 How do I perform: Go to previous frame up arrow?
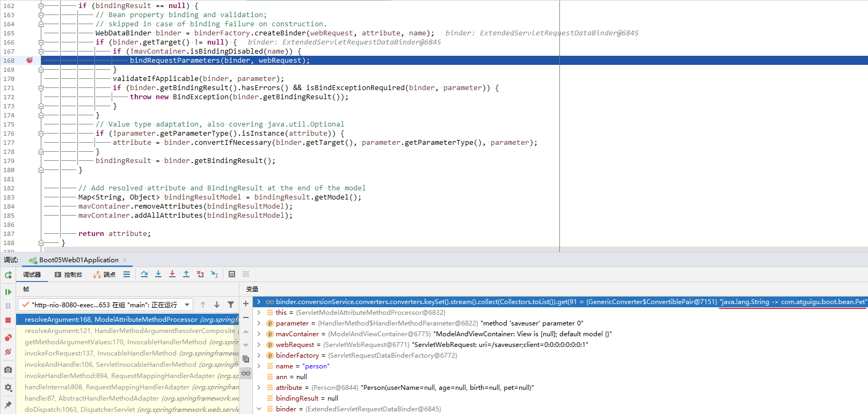tap(203, 305)
